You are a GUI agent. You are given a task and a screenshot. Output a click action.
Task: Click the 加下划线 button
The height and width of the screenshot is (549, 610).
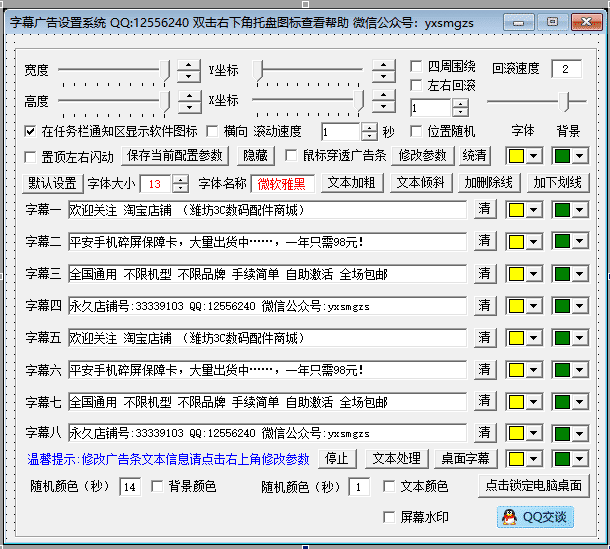[x=558, y=182]
